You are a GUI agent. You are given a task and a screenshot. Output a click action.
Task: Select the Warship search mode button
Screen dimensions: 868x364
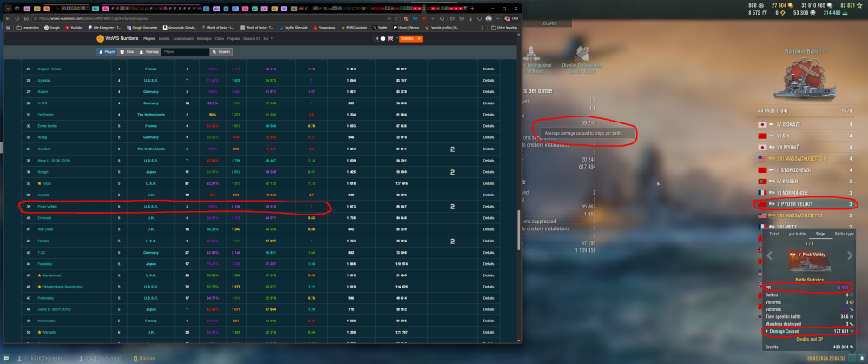(149, 51)
